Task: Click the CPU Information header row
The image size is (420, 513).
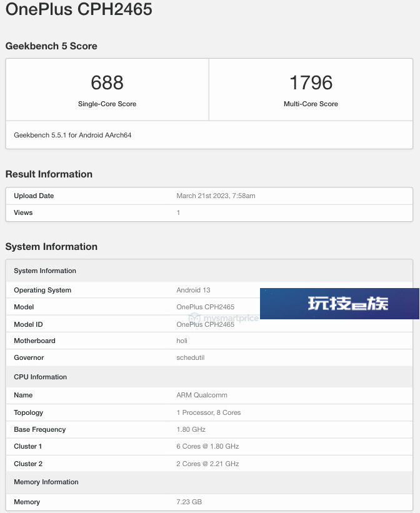Action: pos(209,377)
